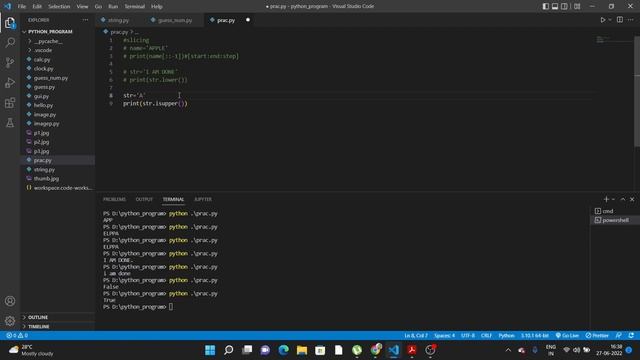This screenshot has height=360, width=640.
Task: Open the Terminal menu
Action: [x=135, y=7]
